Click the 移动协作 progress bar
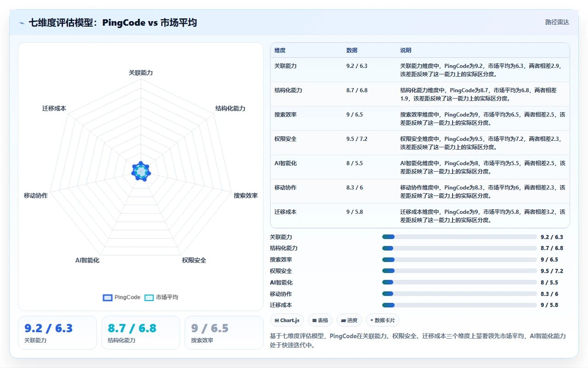 [x=459, y=294]
